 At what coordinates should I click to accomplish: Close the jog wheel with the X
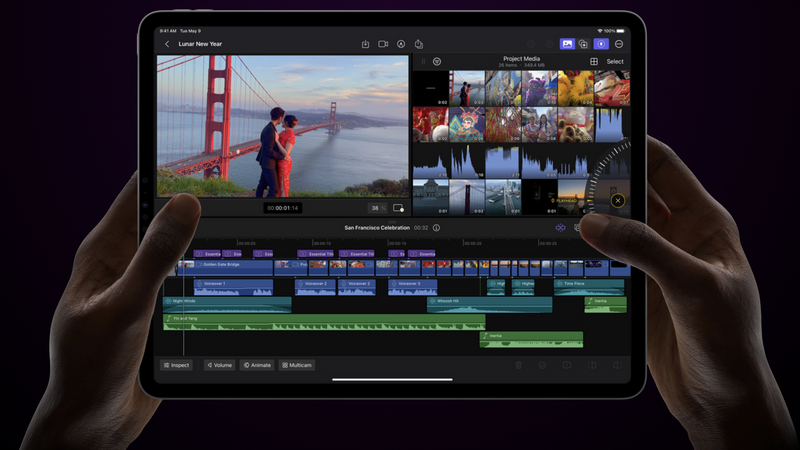pos(618,201)
